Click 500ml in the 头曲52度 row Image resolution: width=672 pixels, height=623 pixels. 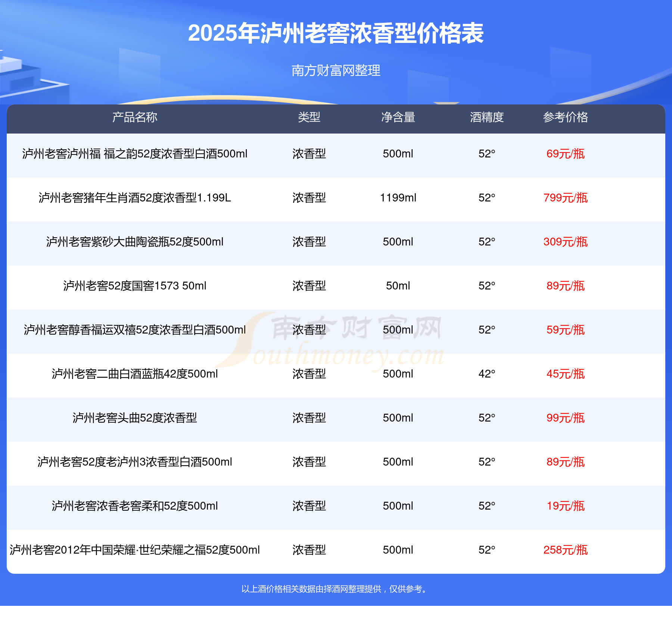point(398,418)
